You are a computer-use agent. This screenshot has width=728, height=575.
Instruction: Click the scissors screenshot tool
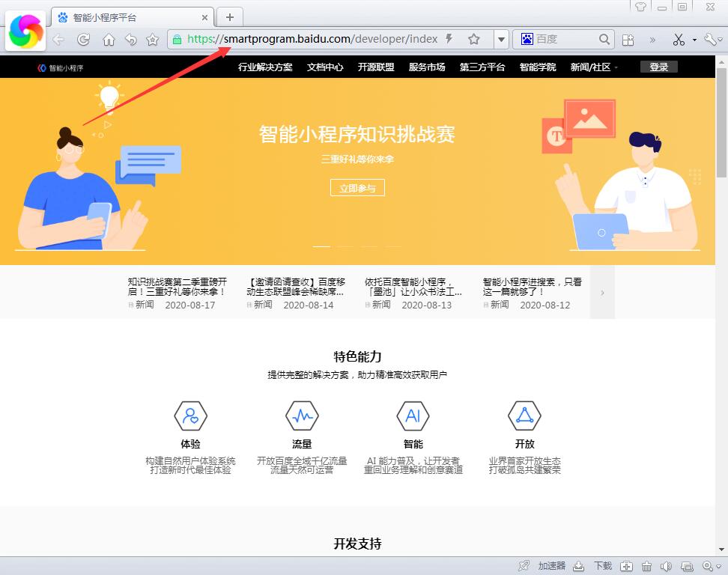(679, 40)
